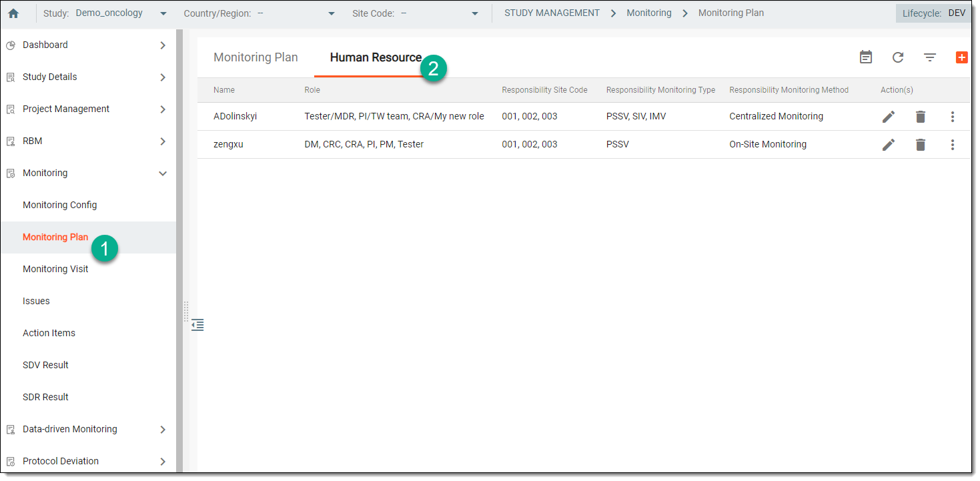
Task: Expand the Study Details chevron
Action: pyautogui.click(x=163, y=77)
